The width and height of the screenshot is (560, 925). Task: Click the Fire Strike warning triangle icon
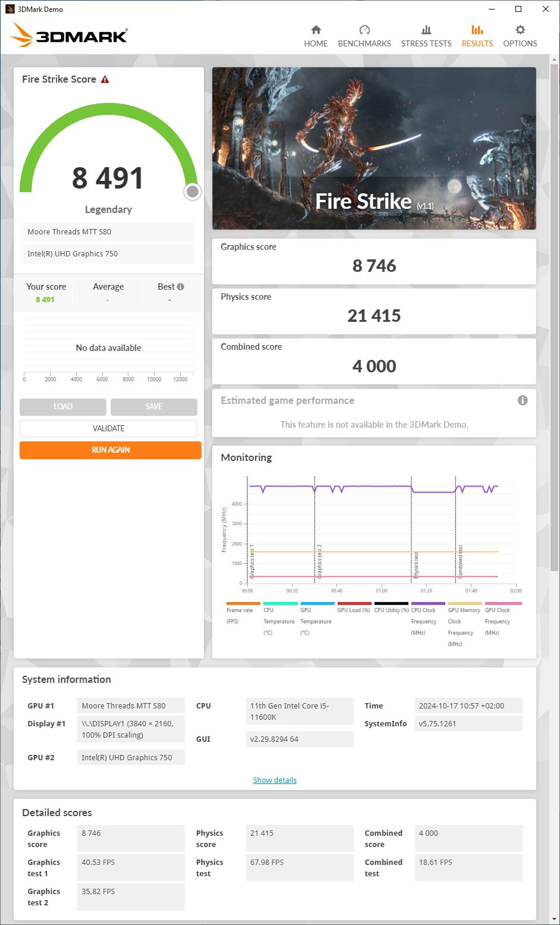coord(105,79)
